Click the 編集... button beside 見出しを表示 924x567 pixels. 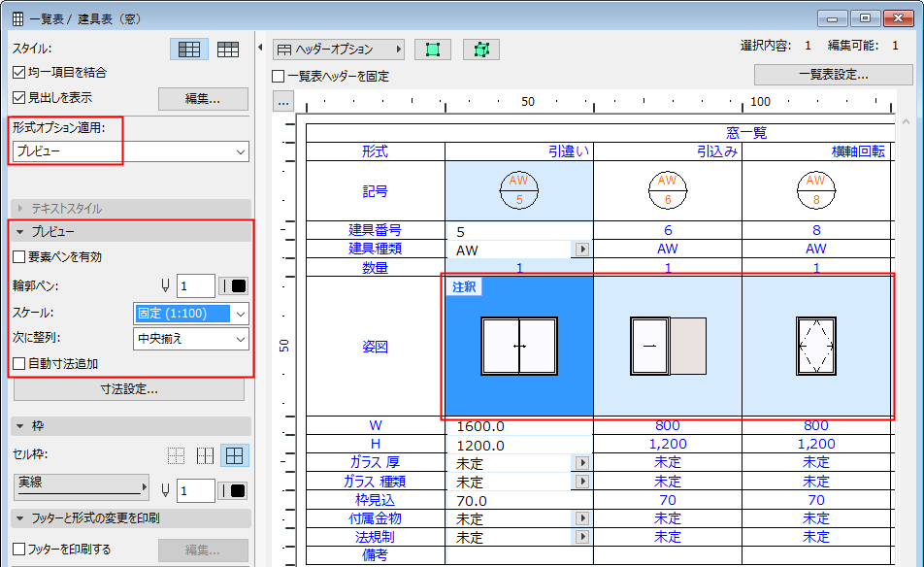coord(203,99)
